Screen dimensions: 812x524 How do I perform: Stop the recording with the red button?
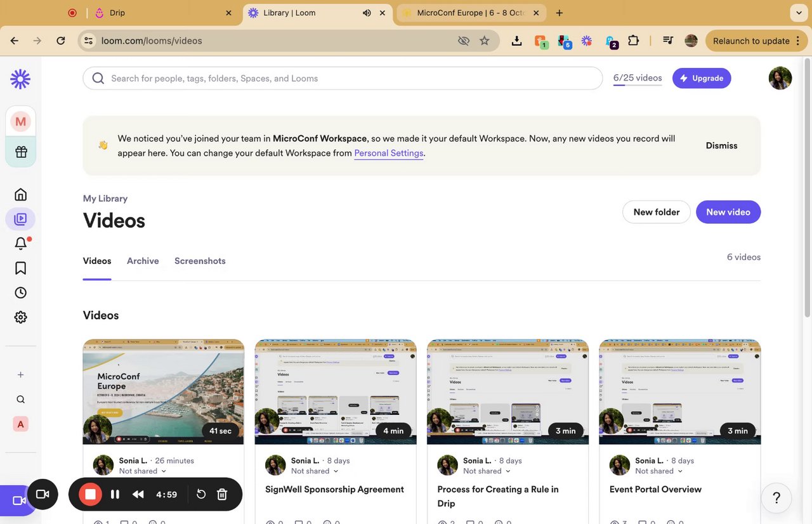pos(91,494)
